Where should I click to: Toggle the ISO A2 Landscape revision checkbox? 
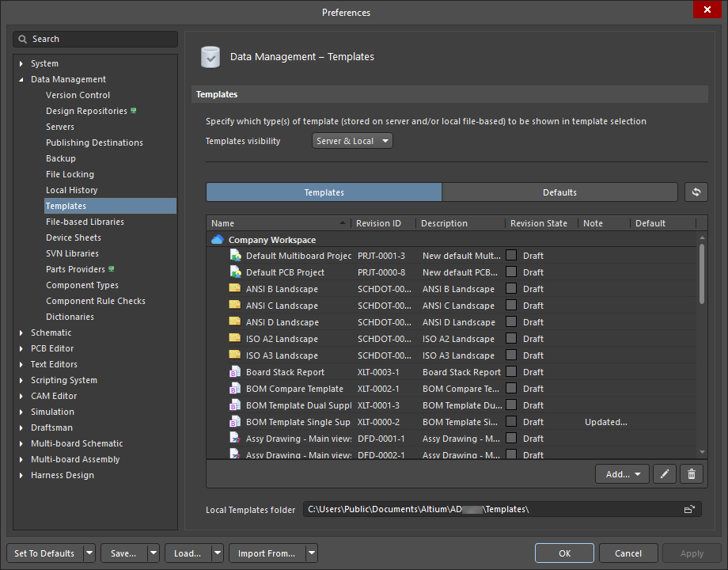(x=511, y=339)
